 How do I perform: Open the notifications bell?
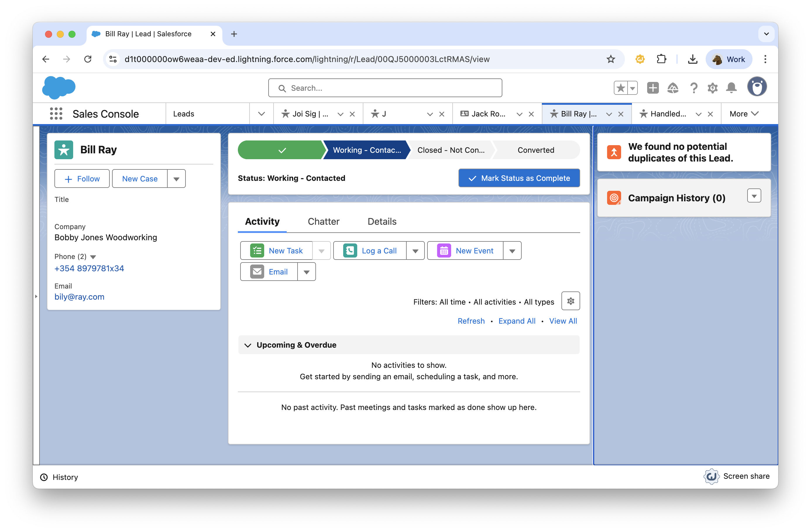click(731, 88)
